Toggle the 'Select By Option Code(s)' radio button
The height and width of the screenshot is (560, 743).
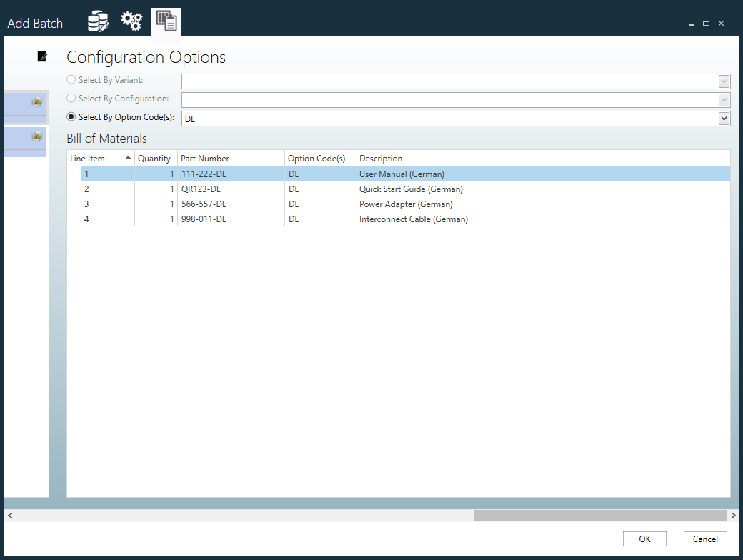(71, 117)
